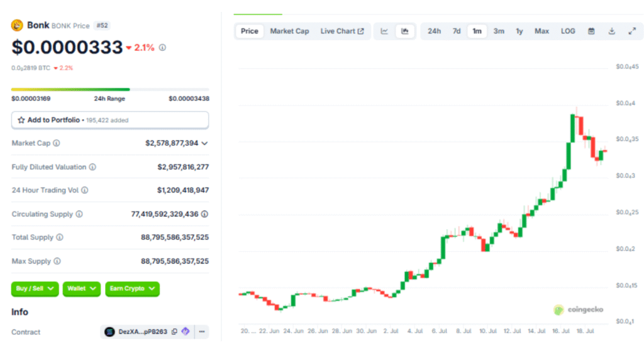The image size is (644, 353).
Task: Open the Wallet dropdown
Action: [82, 289]
